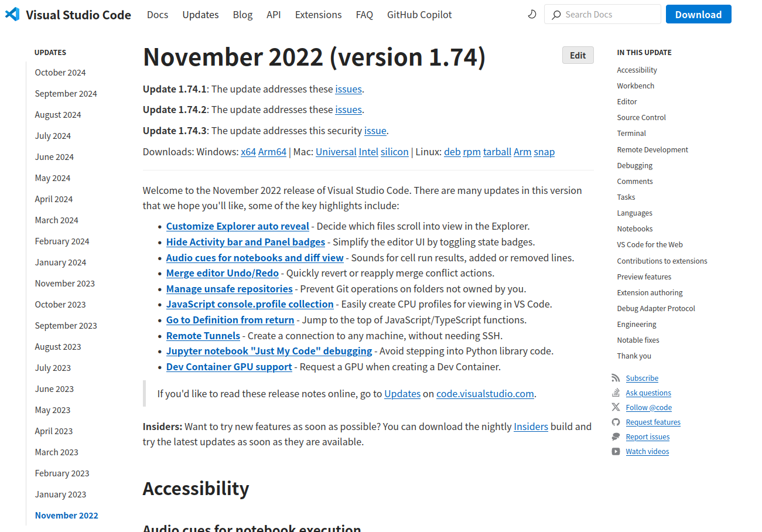
Task: Toggle the dark theme moon icon
Action: pyautogui.click(x=532, y=14)
